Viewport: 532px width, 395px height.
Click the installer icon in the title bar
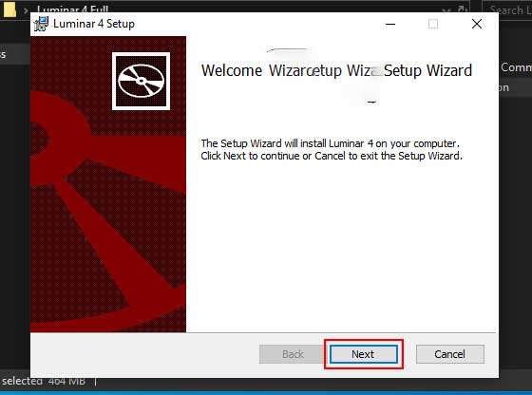(42, 24)
